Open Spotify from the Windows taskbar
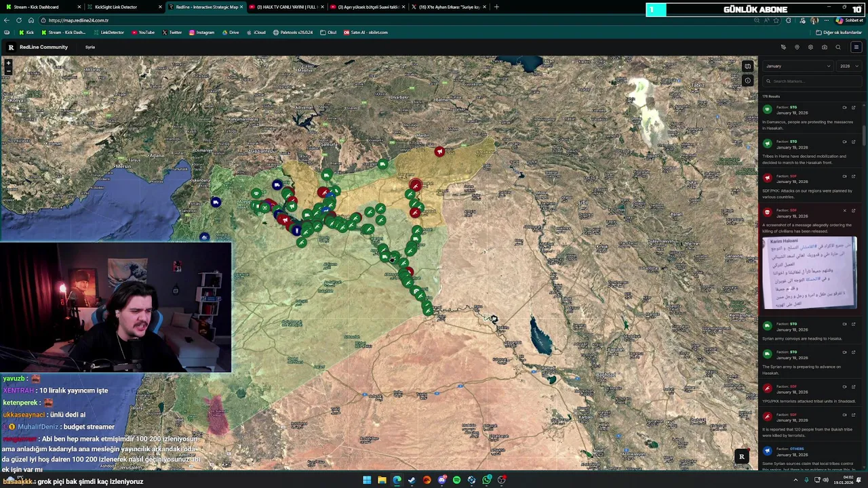 tap(456, 480)
